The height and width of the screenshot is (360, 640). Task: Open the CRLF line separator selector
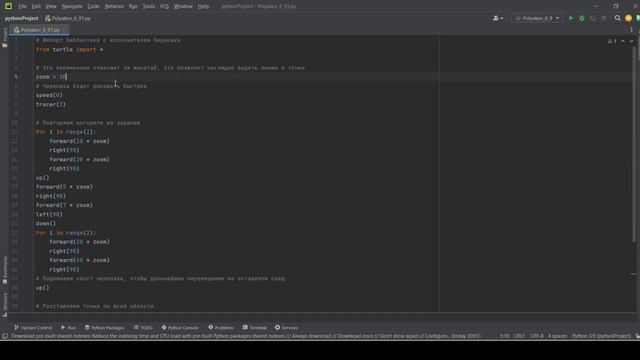click(519, 336)
